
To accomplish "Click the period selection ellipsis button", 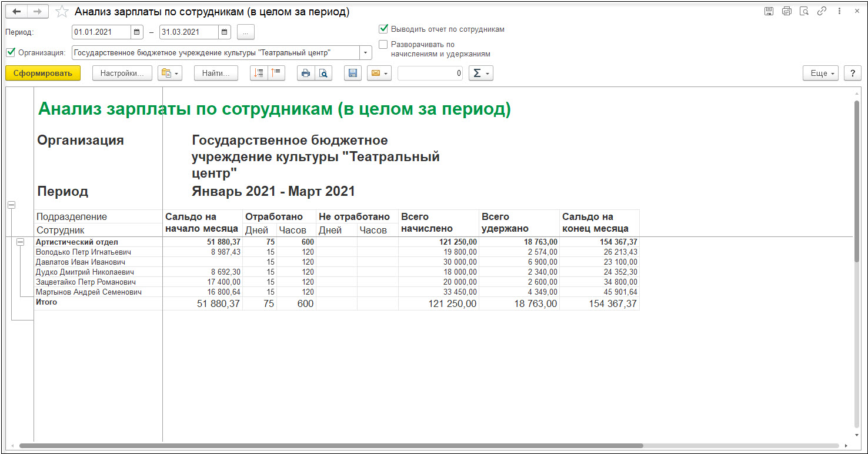I will pos(246,32).
